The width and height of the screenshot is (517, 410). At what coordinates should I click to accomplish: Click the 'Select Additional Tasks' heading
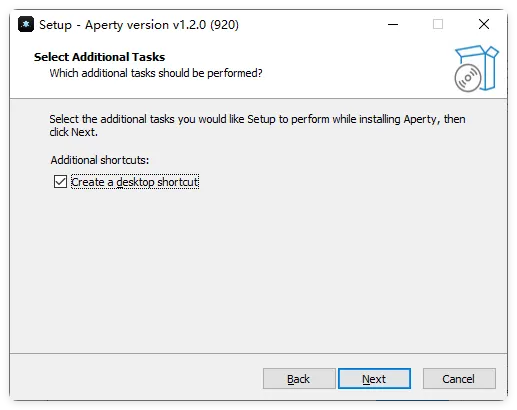[x=99, y=57]
